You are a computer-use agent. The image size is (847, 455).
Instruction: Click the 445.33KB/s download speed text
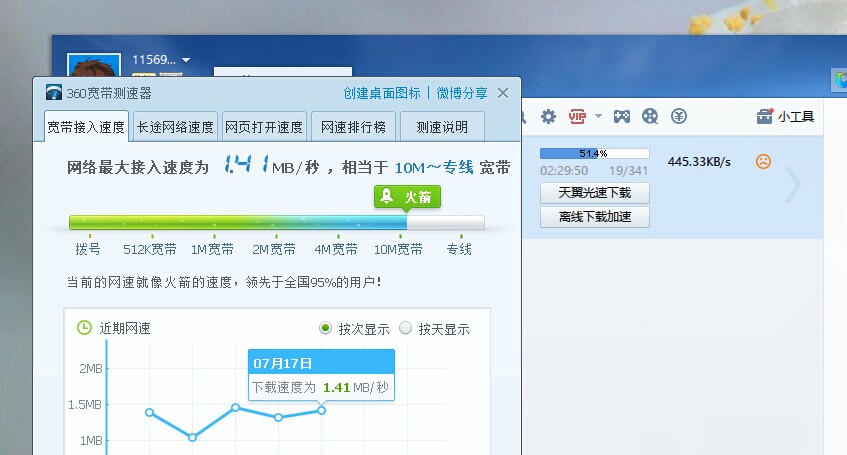[699, 162]
